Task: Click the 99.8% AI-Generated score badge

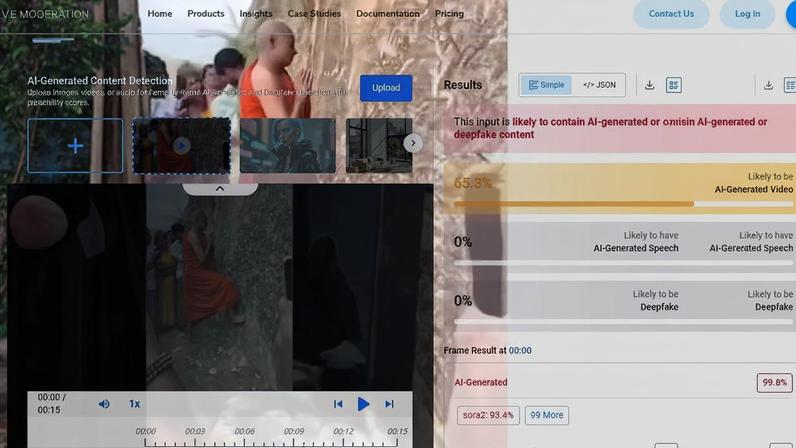Action: tap(774, 382)
